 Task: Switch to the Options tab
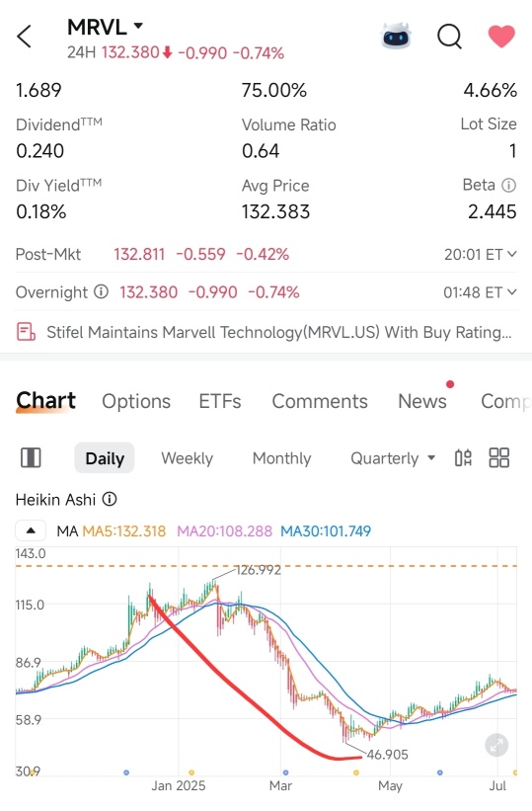[136, 401]
